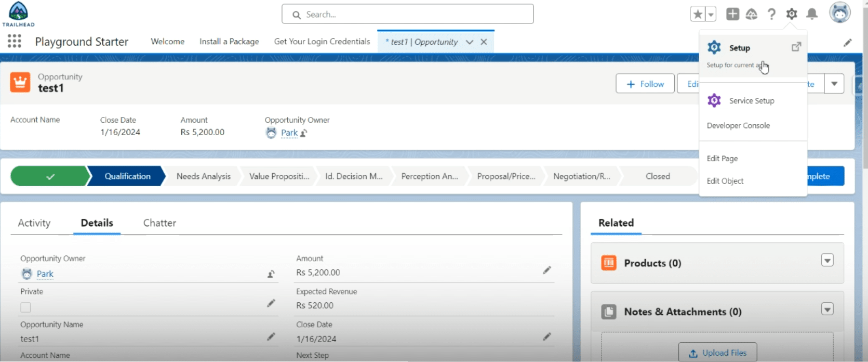Click change owner icon in Details Opportunity Owner row
868x362 pixels.
[271, 274]
